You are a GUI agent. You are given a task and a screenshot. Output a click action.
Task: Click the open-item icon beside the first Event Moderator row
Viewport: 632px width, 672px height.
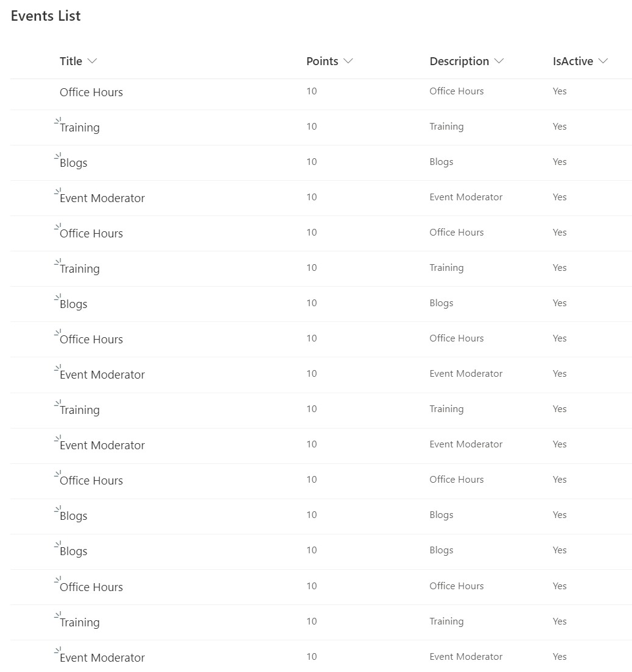click(x=57, y=192)
